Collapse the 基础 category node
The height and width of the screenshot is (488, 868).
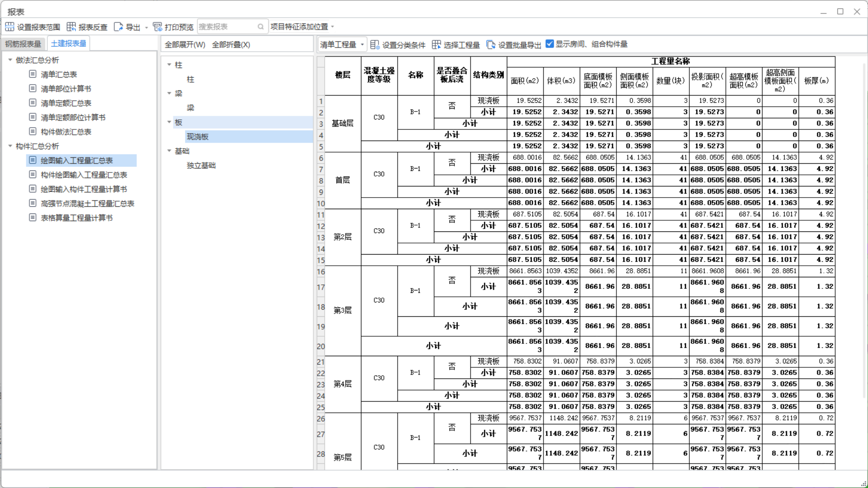click(x=169, y=151)
